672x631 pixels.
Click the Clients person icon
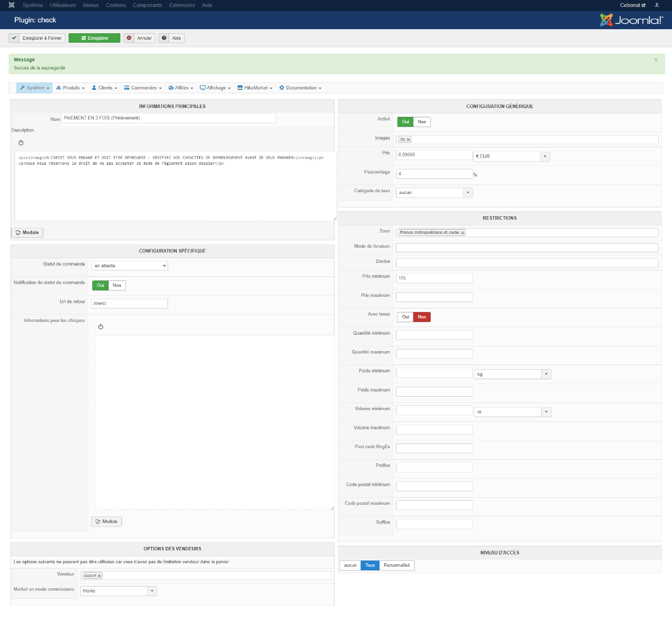pos(94,88)
